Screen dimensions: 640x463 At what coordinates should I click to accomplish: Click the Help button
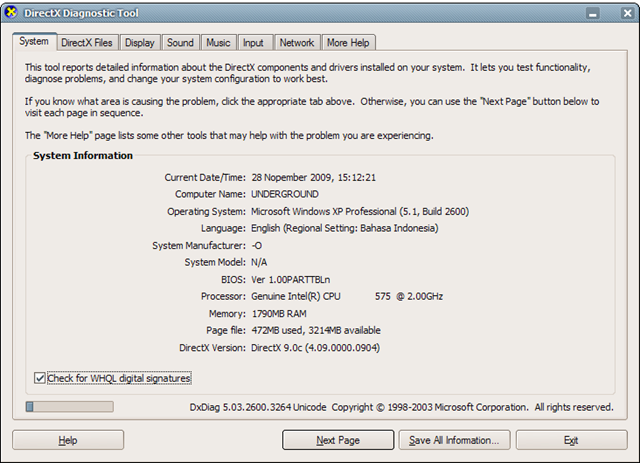click(68, 440)
